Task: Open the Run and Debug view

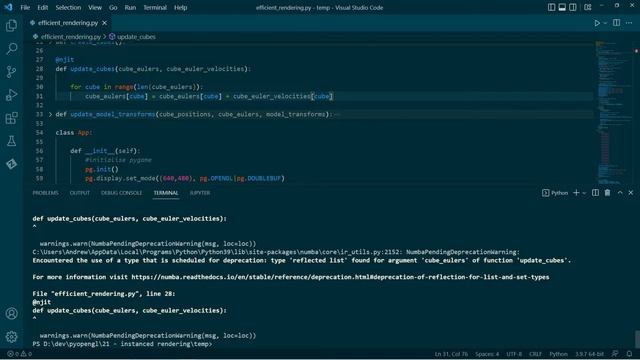Action: tap(11, 95)
